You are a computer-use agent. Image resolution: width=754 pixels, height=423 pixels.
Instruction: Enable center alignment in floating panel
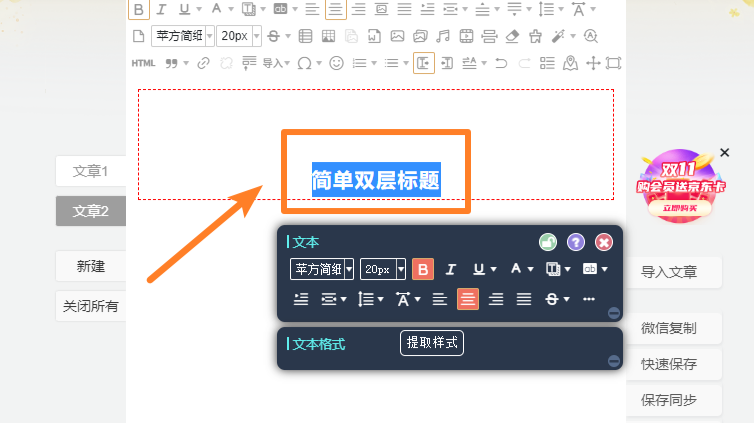(468, 298)
